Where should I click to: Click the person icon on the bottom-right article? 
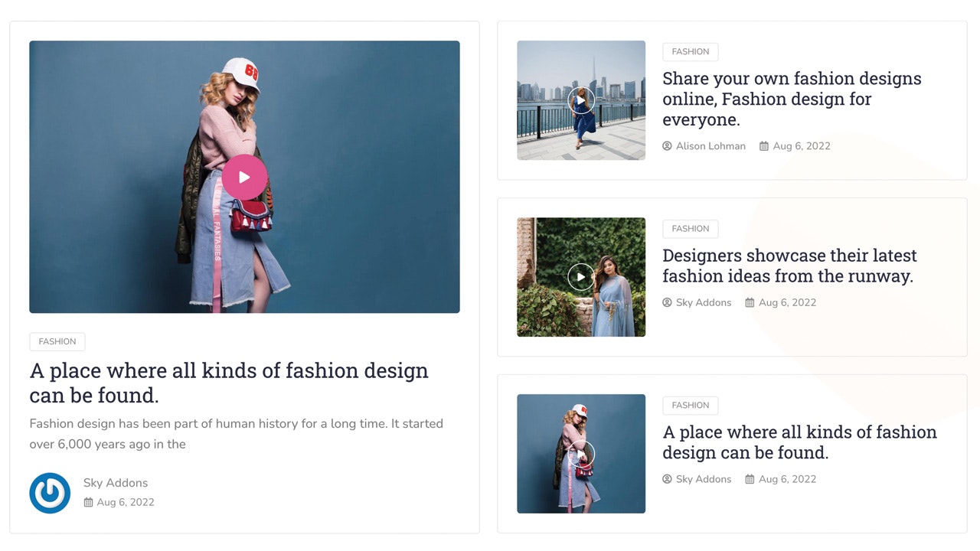(667, 479)
